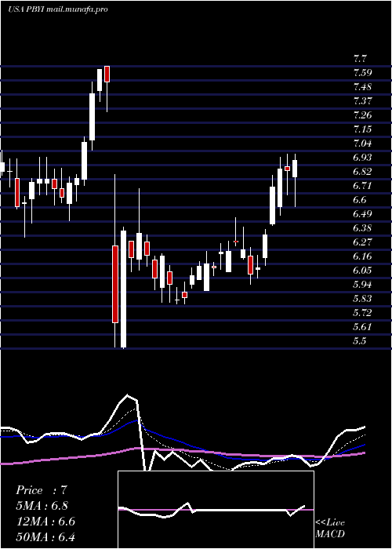
Task: Click the 'Price : 7' readout
Action: tap(42, 490)
